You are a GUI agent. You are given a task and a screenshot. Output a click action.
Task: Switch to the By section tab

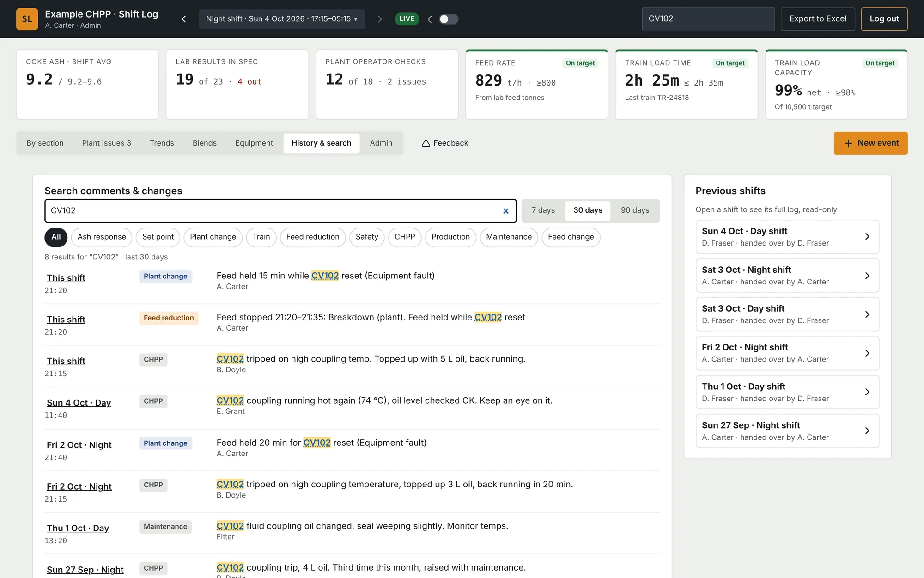click(45, 143)
